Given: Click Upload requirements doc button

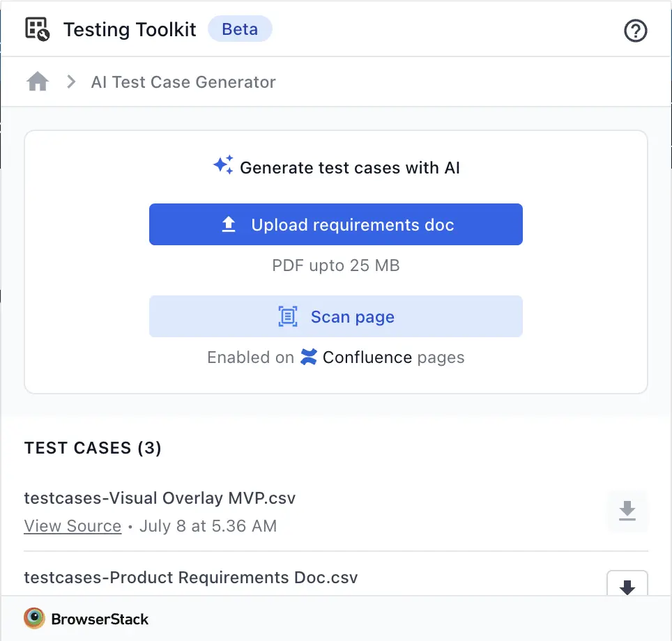Looking at the screenshot, I should point(335,224).
